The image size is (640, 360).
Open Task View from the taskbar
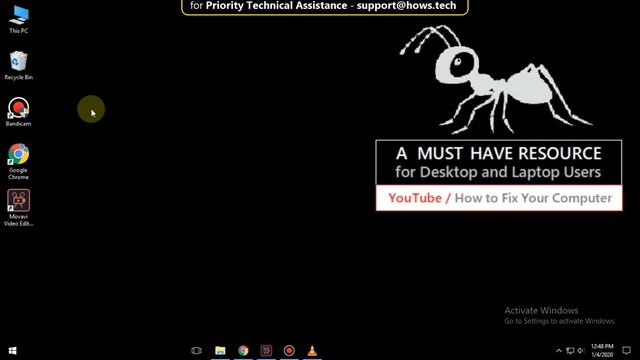pyautogui.click(x=196, y=351)
